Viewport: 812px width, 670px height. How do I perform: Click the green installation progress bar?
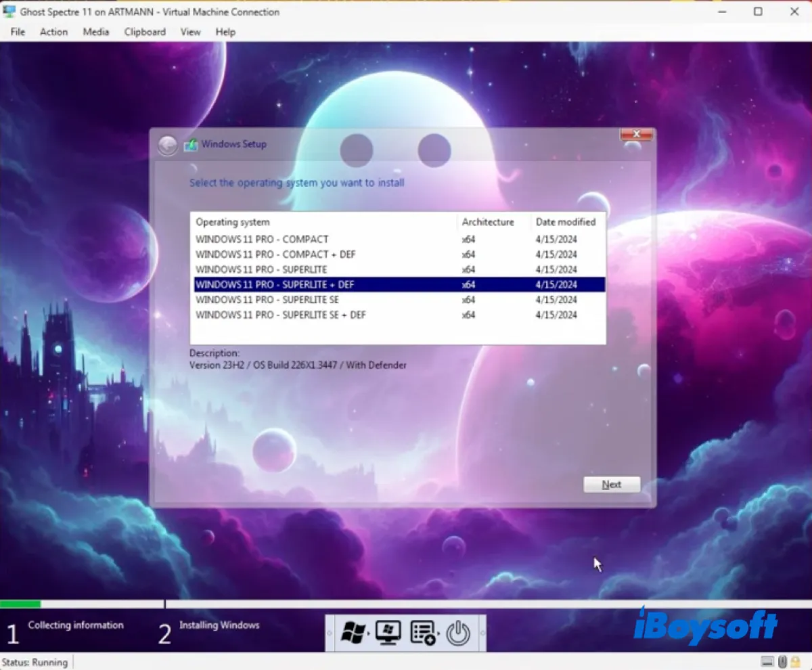pos(20,603)
